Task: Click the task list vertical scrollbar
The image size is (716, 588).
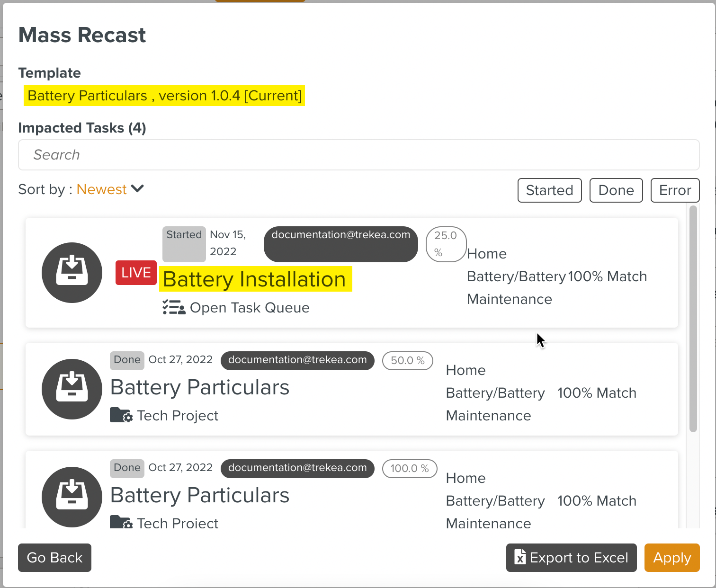Action: [x=693, y=318]
